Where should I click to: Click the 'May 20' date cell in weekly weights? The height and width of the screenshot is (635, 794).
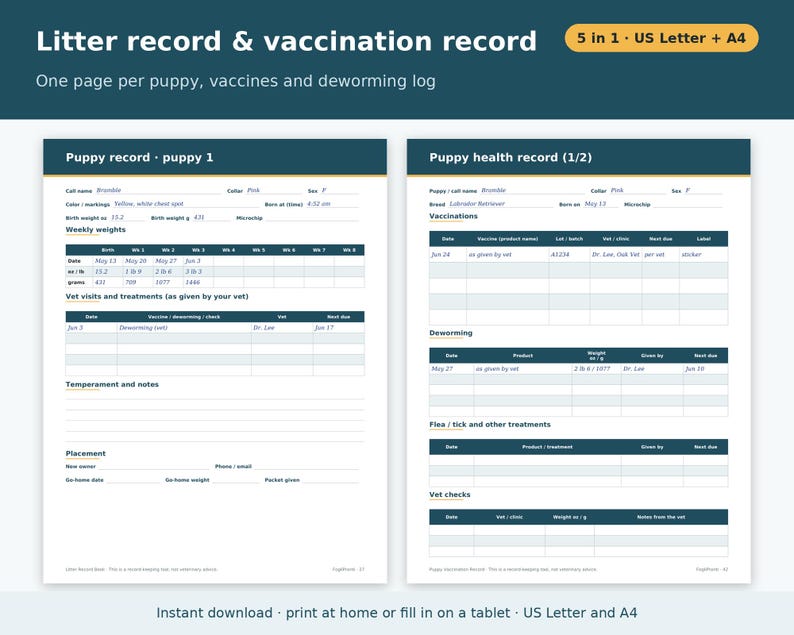[x=138, y=261]
